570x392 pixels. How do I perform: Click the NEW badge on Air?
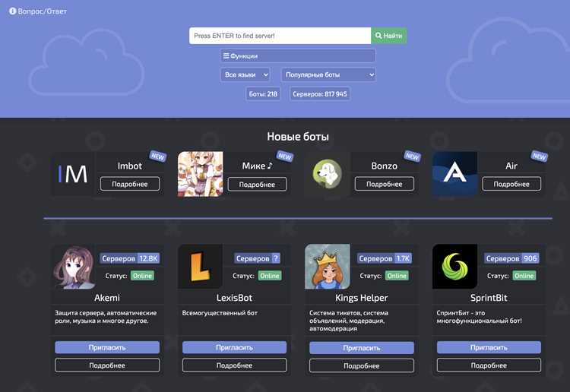pos(539,156)
